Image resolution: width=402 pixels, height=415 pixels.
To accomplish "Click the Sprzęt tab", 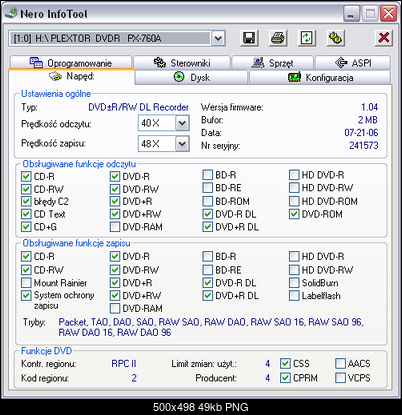I will [x=272, y=63].
